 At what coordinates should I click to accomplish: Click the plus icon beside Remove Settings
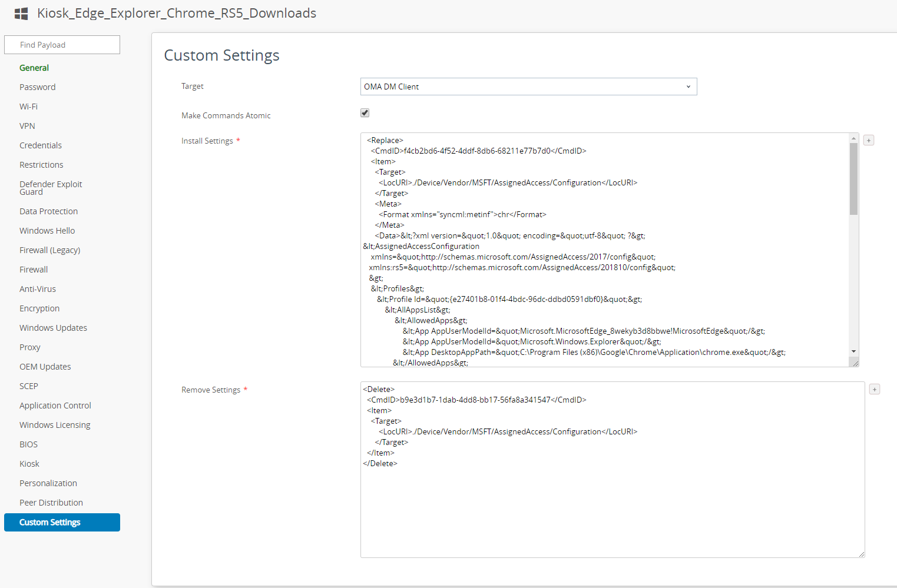pyautogui.click(x=875, y=389)
